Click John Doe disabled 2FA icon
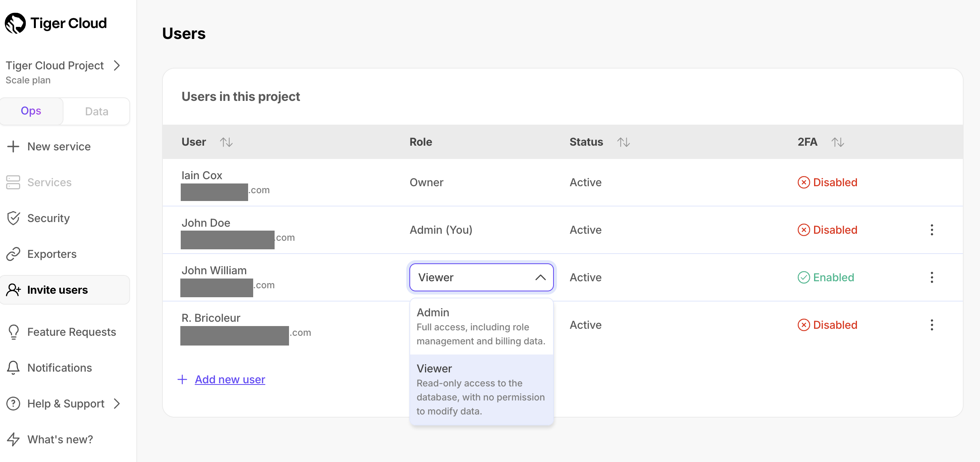The height and width of the screenshot is (462, 980). [804, 230]
